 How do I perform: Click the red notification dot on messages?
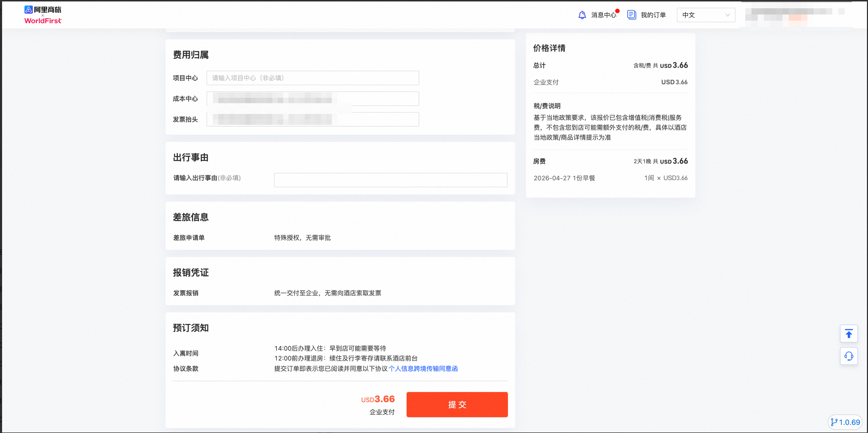click(x=617, y=11)
